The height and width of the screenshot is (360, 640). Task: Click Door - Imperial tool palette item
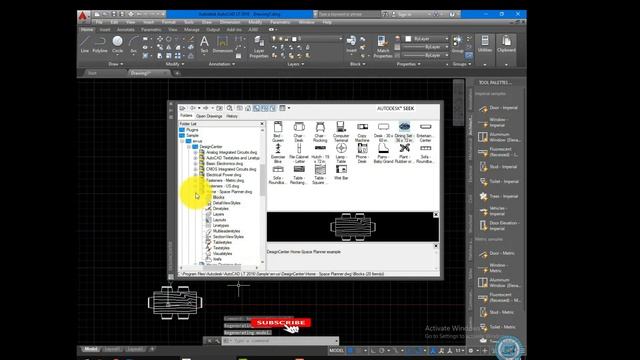pyautogui.click(x=499, y=108)
